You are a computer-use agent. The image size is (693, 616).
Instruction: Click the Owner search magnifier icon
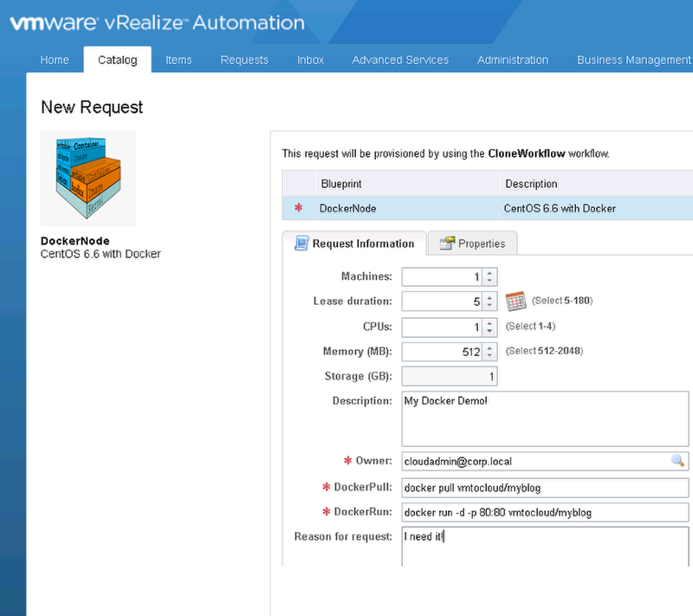(677, 460)
